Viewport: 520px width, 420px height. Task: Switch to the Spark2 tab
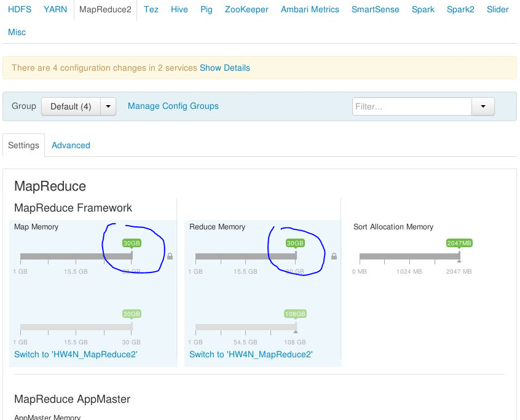460,9
